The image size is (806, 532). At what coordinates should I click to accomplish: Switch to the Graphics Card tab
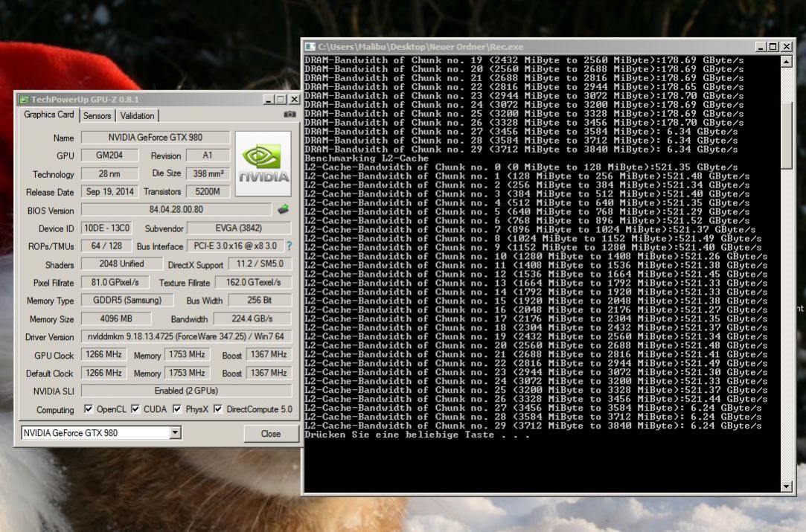click(49, 115)
